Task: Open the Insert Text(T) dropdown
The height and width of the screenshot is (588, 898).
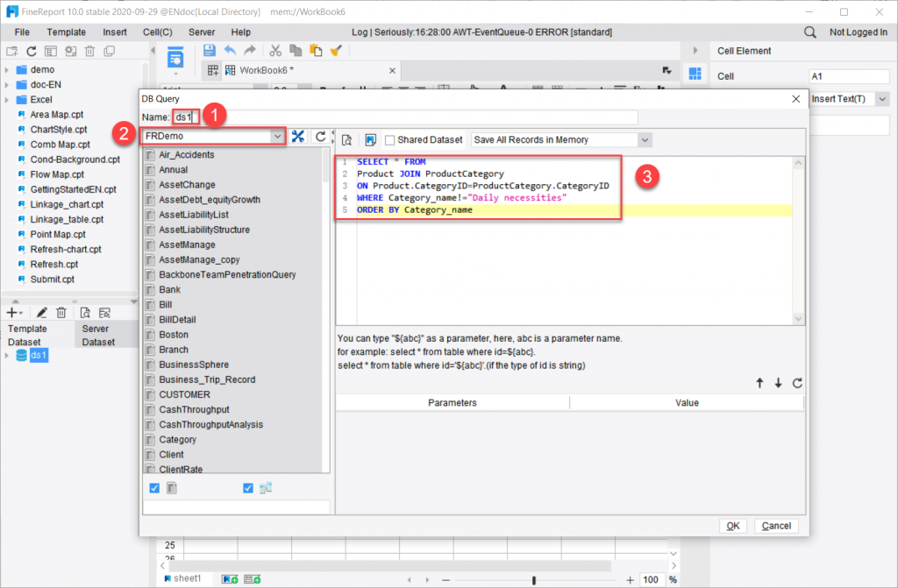Action: [x=882, y=99]
